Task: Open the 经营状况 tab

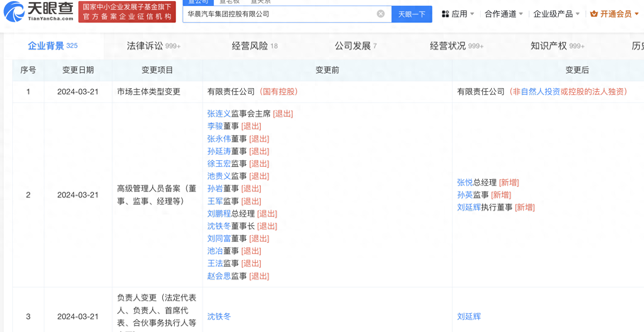Action: [457, 46]
